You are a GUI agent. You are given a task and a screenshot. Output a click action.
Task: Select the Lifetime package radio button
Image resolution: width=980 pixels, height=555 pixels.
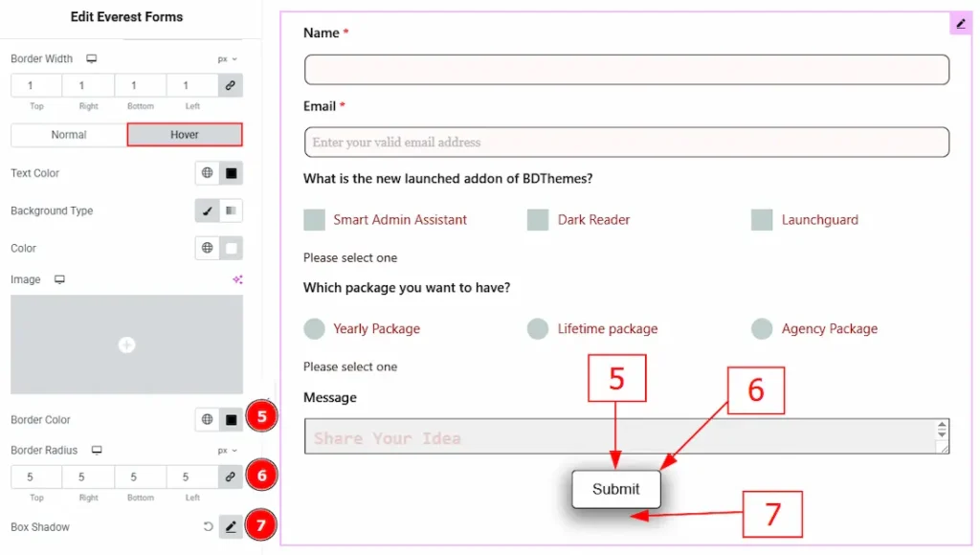coord(538,329)
